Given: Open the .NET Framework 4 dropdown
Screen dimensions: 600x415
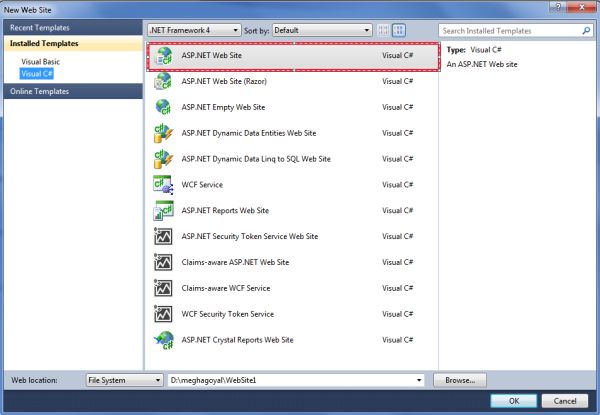Looking at the screenshot, I should (194, 30).
